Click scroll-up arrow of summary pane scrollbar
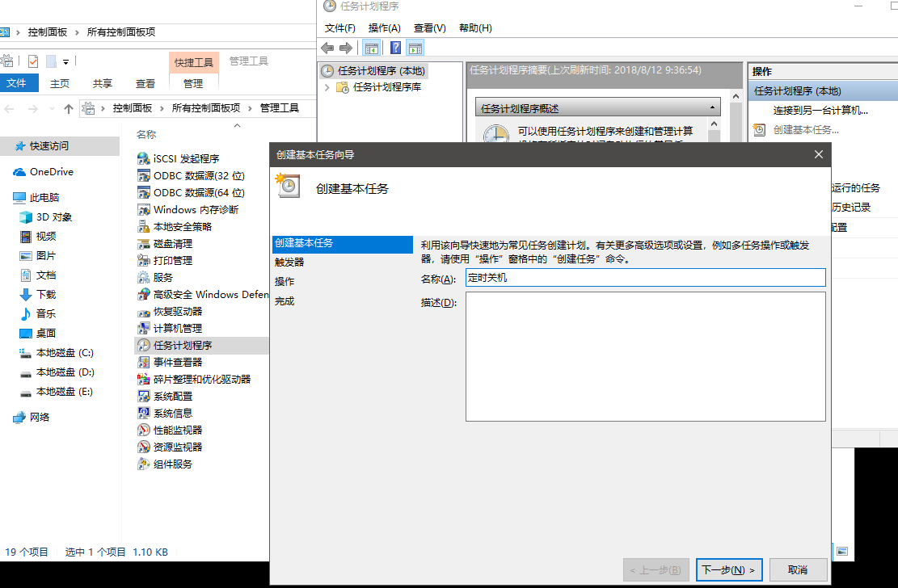The height and width of the screenshot is (588, 898). (x=736, y=96)
